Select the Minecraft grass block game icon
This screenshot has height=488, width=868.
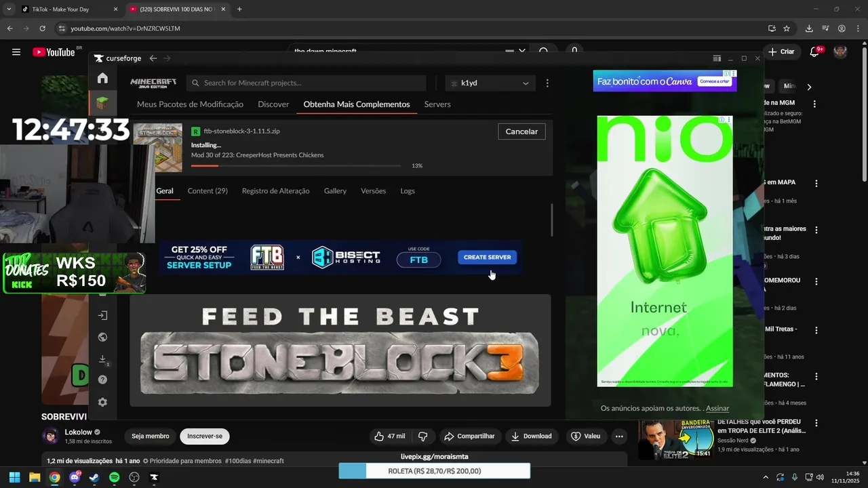click(102, 104)
